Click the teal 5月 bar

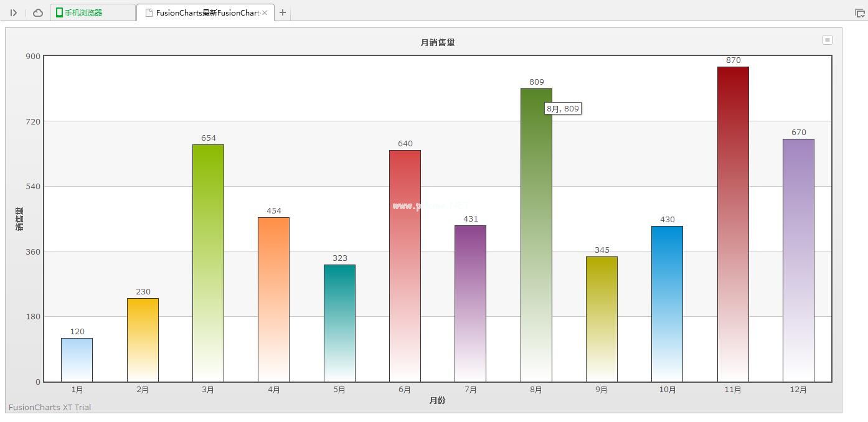(x=339, y=323)
